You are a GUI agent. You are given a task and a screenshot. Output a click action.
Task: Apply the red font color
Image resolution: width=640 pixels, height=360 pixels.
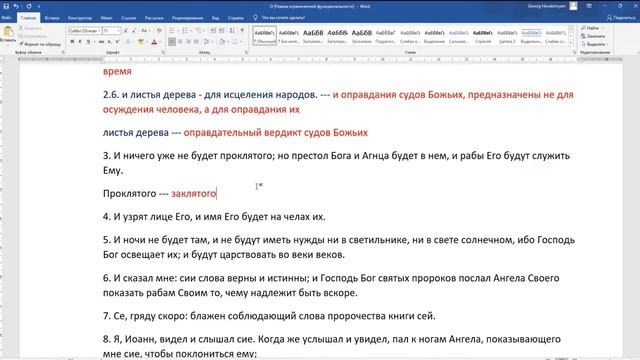tap(154, 42)
